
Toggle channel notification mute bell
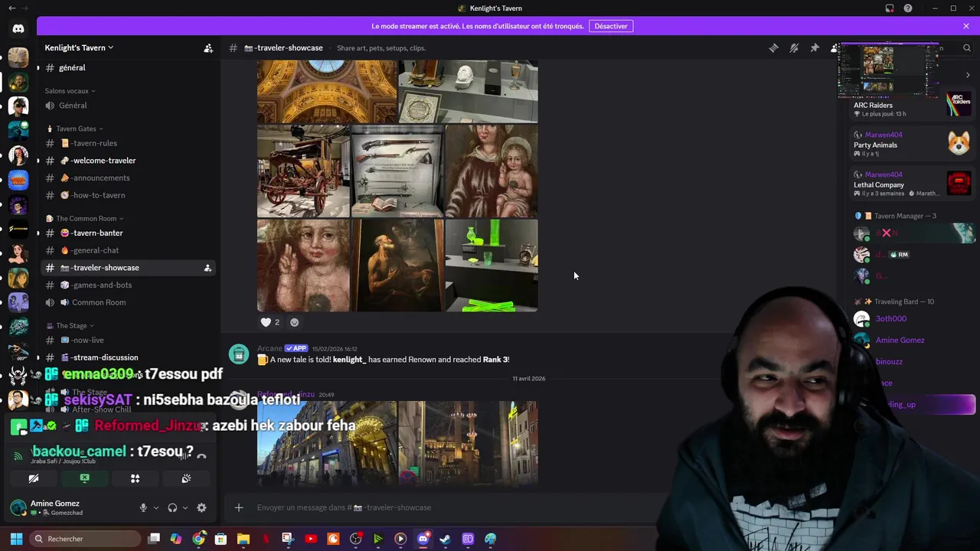[x=794, y=48]
